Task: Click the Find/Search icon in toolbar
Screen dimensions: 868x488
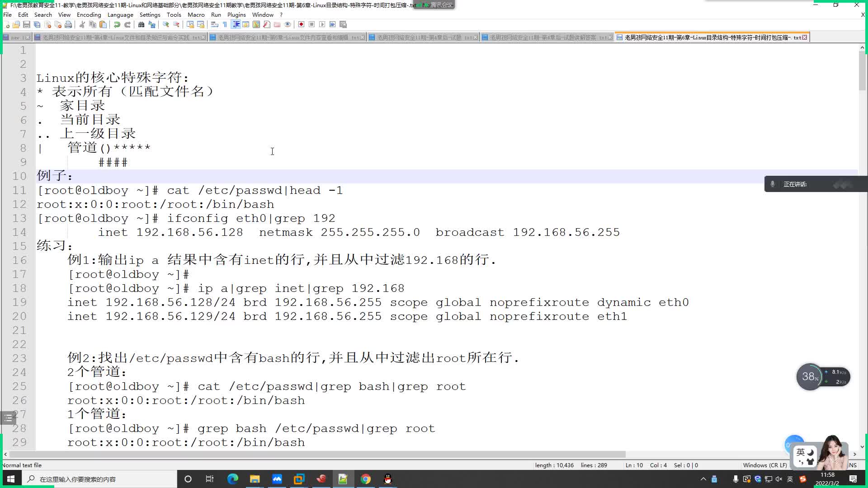Action: [x=142, y=24]
